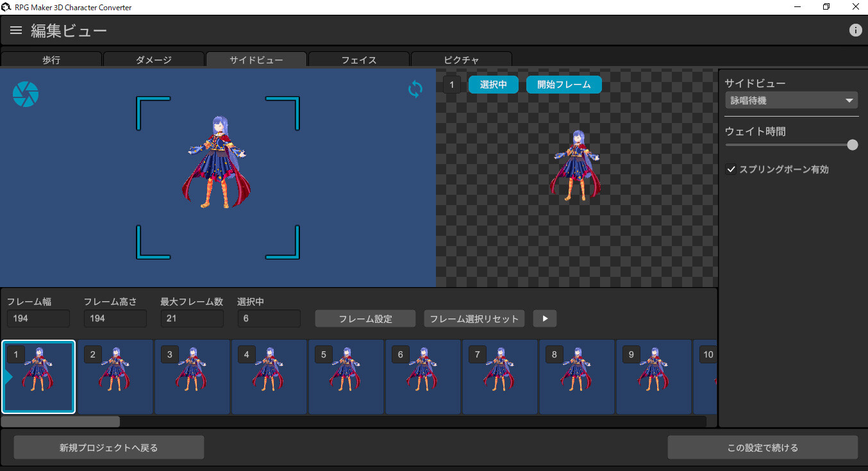Switch to the フェイス tab
Viewport: 868px width, 471px height.
[358, 59]
